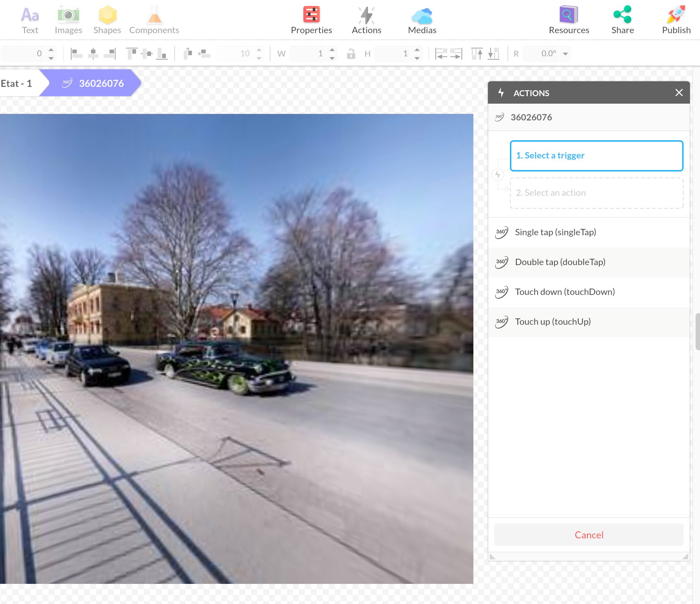This screenshot has width=700, height=604.
Task: Toggle the aspect ratio lock
Action: 350,54
